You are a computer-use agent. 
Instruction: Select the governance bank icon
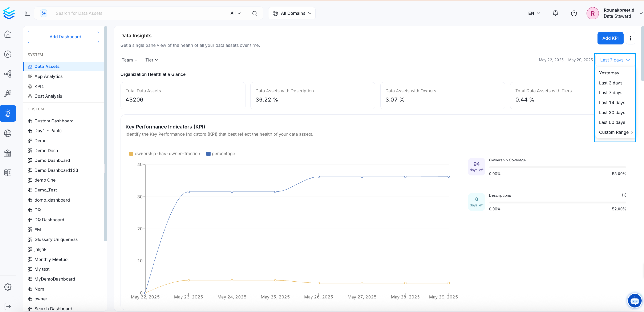(x=8, y=153)
